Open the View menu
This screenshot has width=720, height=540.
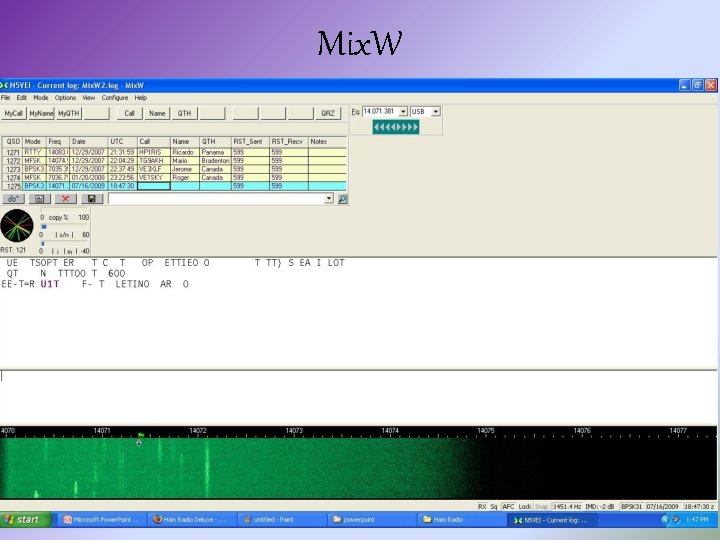[89, 98]
